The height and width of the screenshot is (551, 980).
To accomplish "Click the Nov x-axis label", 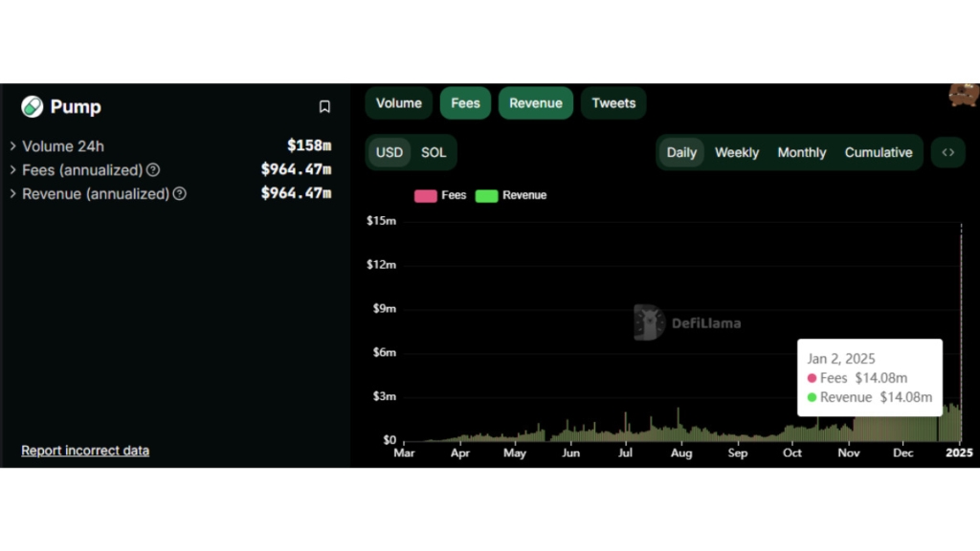I will coord(848,452).
